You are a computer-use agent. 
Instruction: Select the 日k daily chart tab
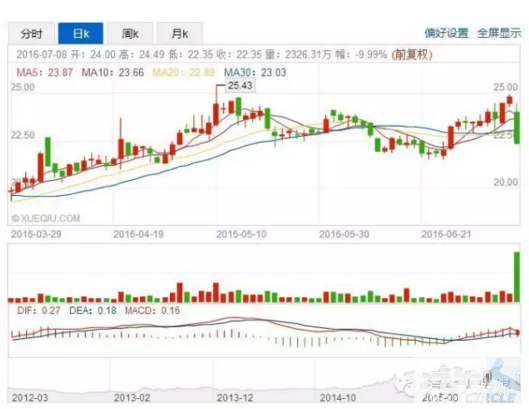[x=81, y=33]
